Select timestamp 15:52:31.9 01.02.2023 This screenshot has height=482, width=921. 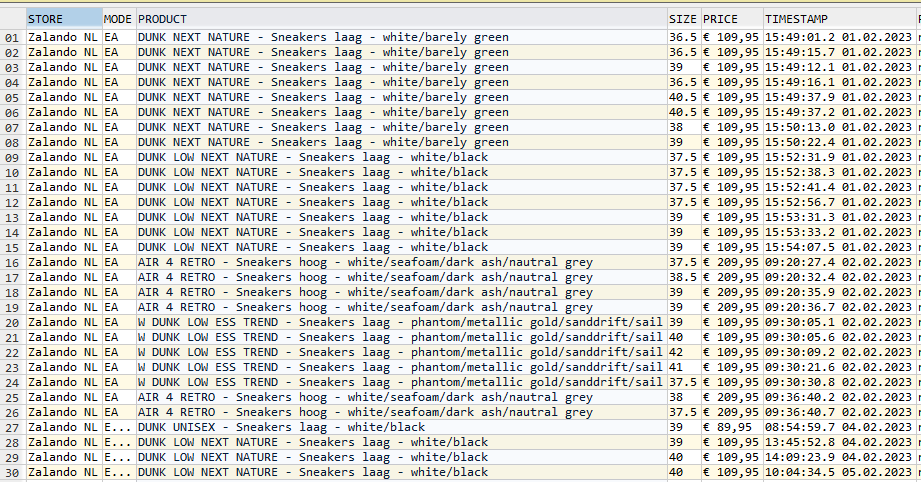(x=840, y=157)
